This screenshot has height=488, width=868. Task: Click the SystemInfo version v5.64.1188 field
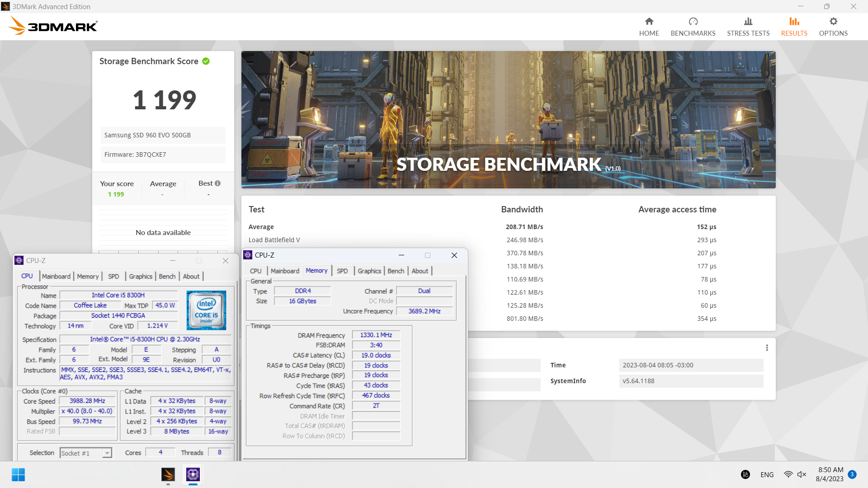click(691, 381)
